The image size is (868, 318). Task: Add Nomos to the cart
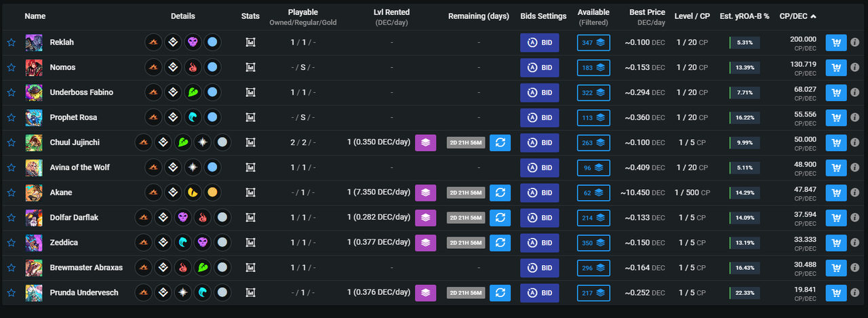836,68
